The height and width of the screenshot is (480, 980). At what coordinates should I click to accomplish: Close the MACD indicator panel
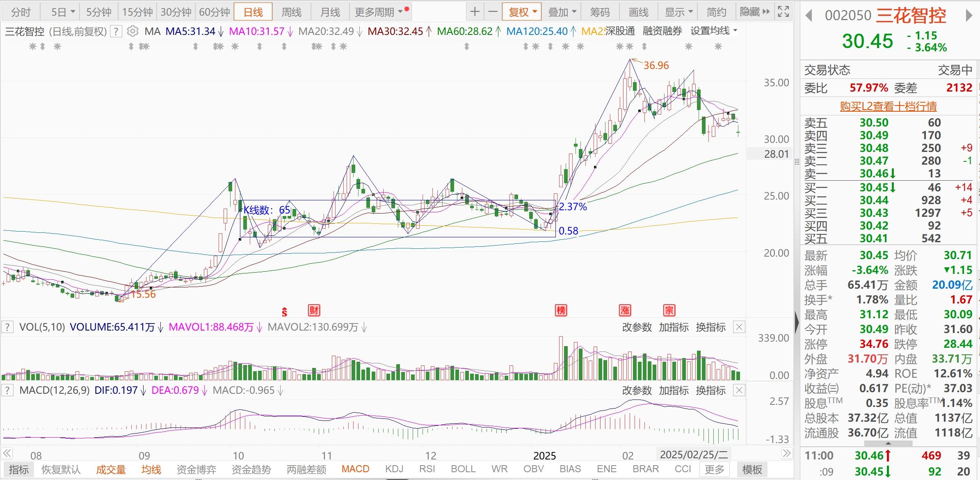[x=739, y=390]
